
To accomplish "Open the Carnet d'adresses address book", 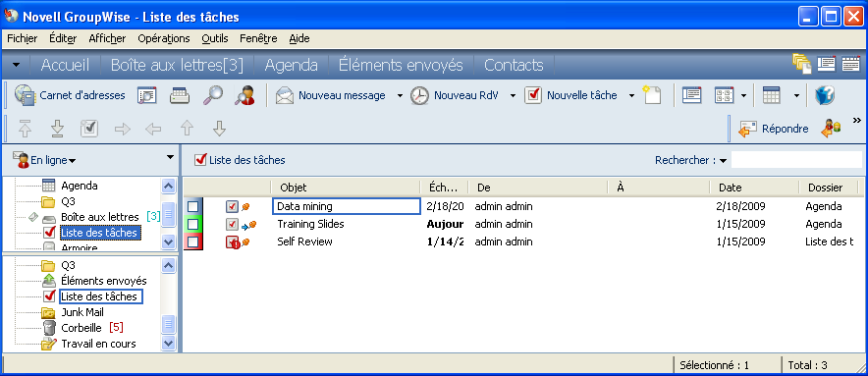I will click(x=70, y=95).
